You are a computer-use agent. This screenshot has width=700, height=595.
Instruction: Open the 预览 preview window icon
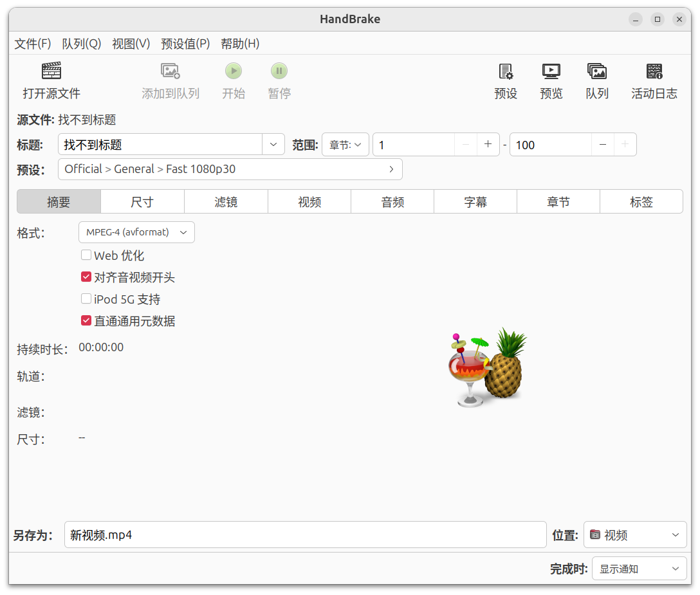pyautogui.click(x=551, y=71)
